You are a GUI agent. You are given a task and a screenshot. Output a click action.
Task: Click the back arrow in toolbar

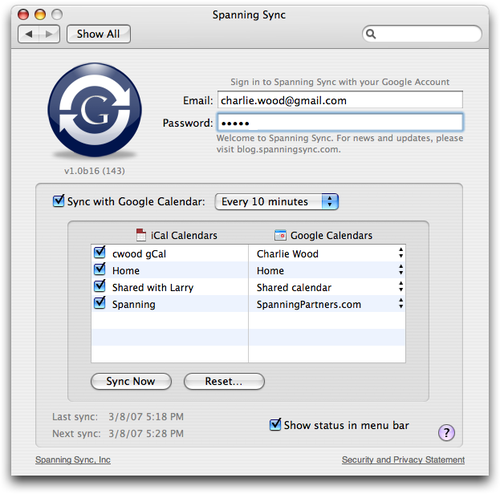pyautogui.click(x=29, y=34)
